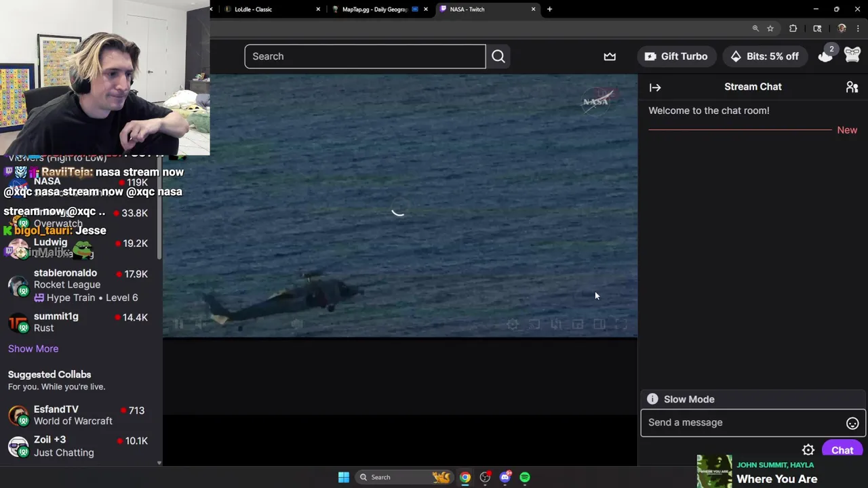Open Spotify from the taskbar
Image resolution: width=868 pixels, height=488 pixels.
(525, 477)
